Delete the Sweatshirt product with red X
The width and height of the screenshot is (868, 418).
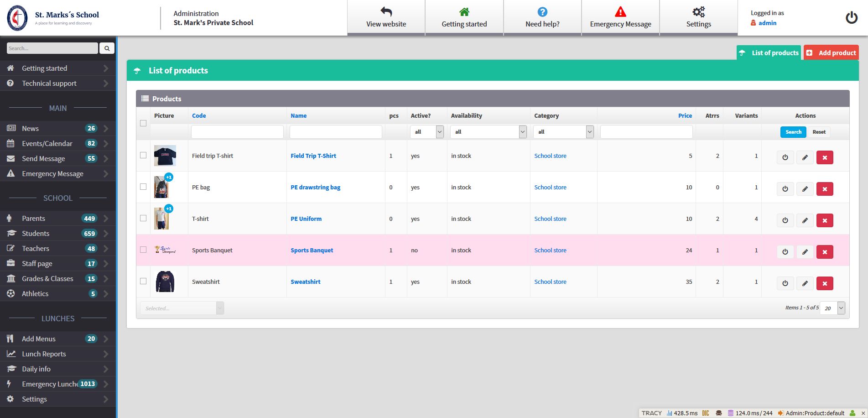[824, 283]
